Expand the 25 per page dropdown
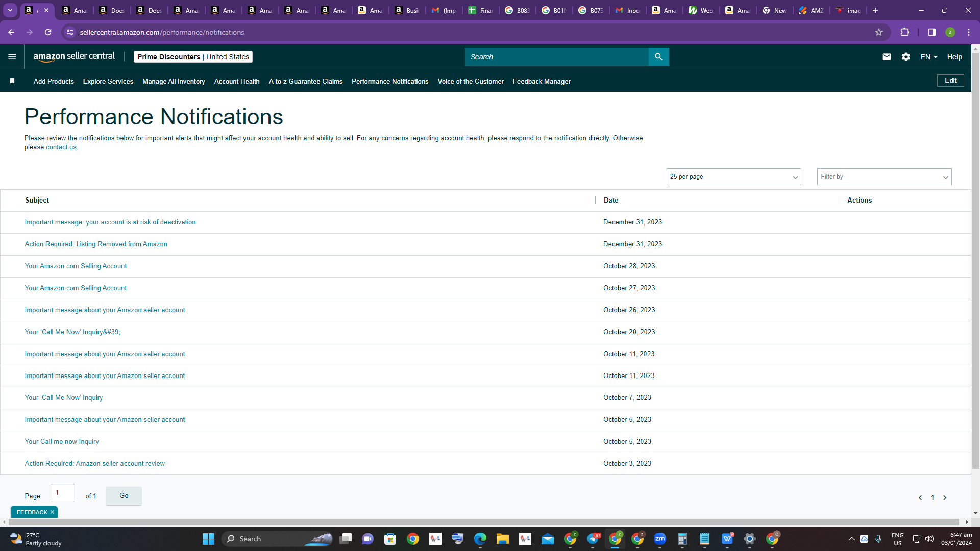This screenshot has height=551, width=980. pos(733,177)
